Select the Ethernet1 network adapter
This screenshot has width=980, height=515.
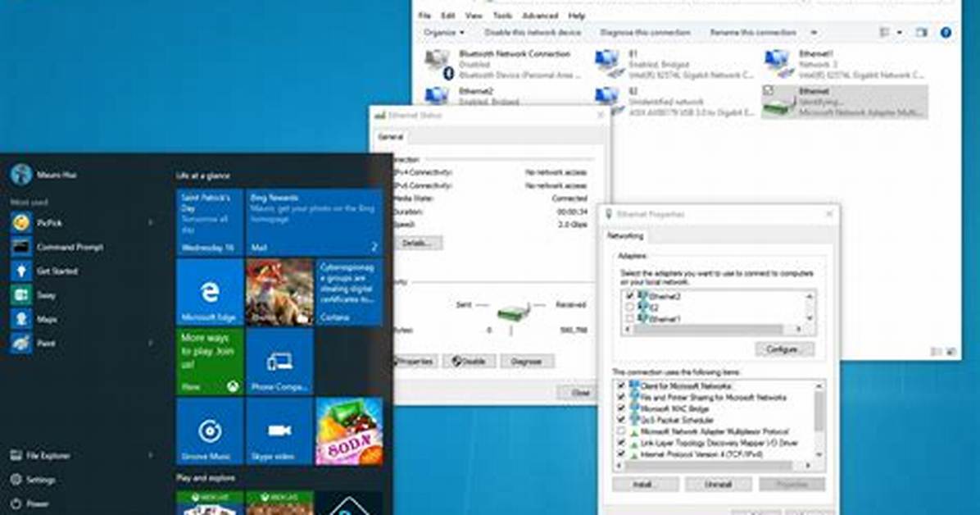pos(844,64)
